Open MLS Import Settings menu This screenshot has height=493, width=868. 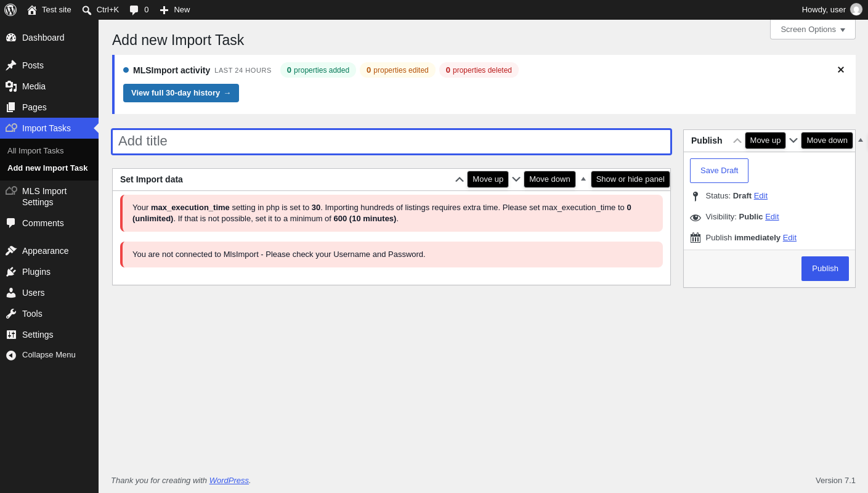(49, 197)
